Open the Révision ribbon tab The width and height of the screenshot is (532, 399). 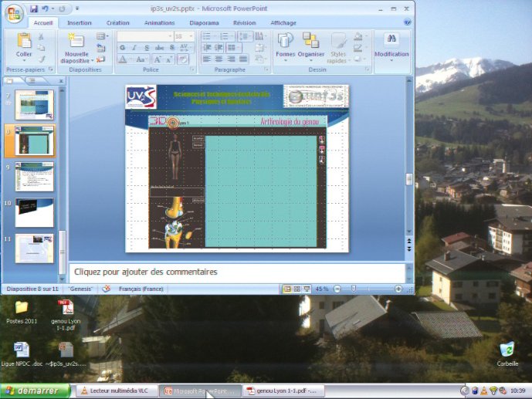tap(244, 22)
